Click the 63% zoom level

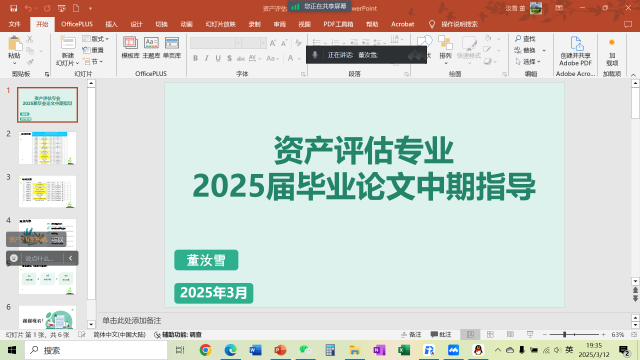tap(618, 335)
